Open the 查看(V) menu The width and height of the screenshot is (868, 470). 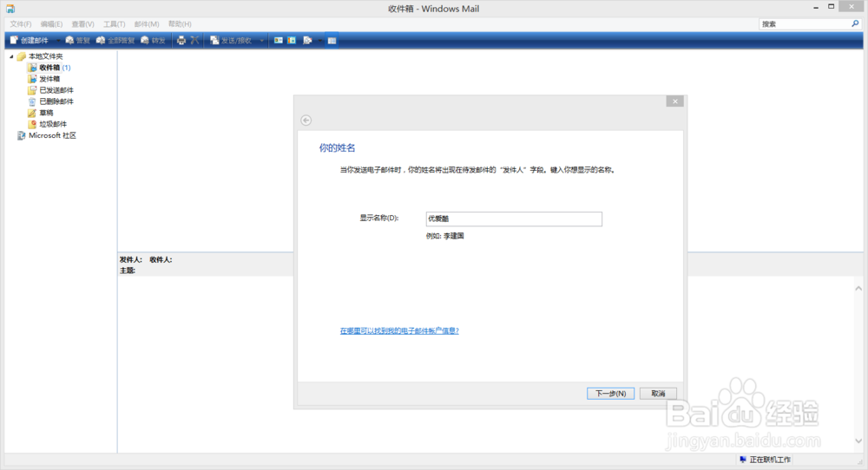82,24
